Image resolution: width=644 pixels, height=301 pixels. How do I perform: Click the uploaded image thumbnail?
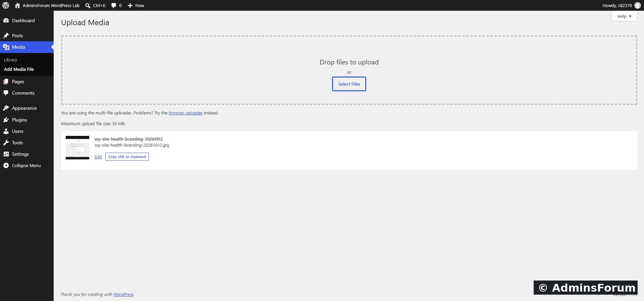tap(77, 148)
